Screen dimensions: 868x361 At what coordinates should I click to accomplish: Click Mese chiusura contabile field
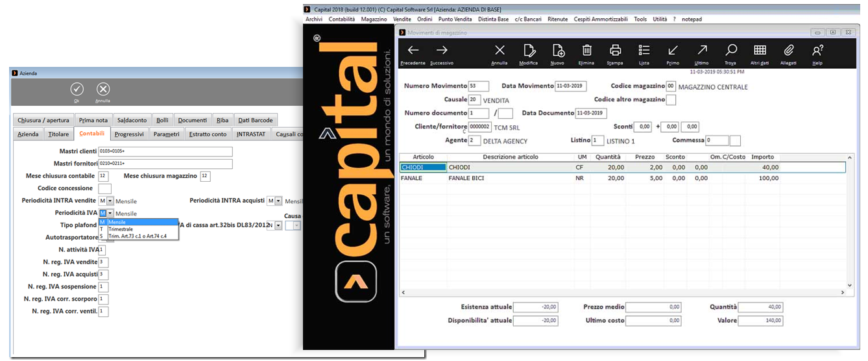tap(103, 176)
